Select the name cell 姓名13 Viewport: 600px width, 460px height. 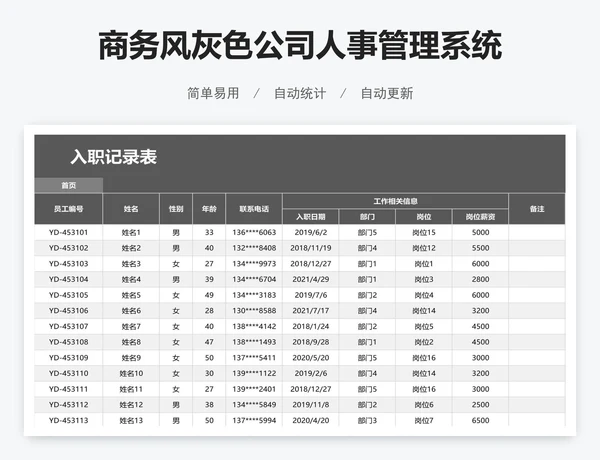coord(131,420)
